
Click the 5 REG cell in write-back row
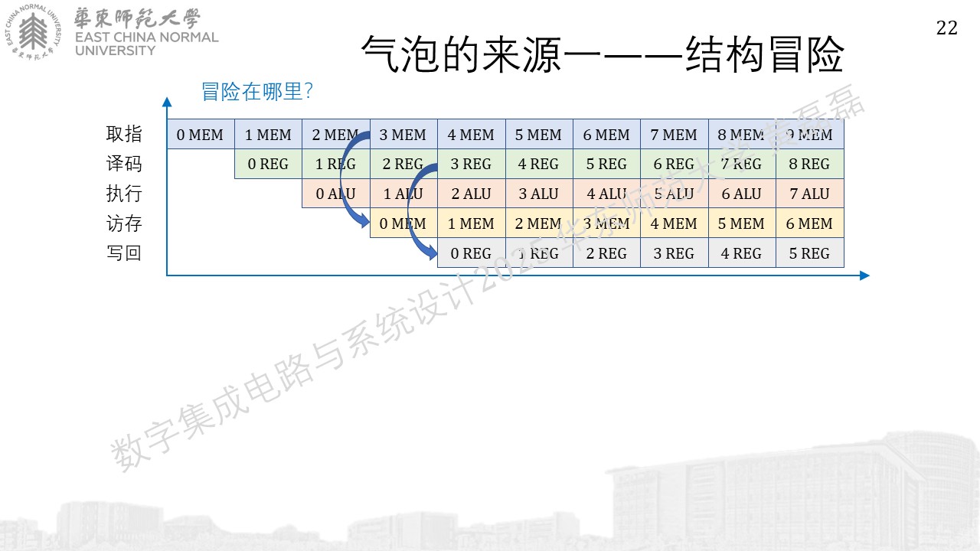pyautogui.click(x=809, y=253)
